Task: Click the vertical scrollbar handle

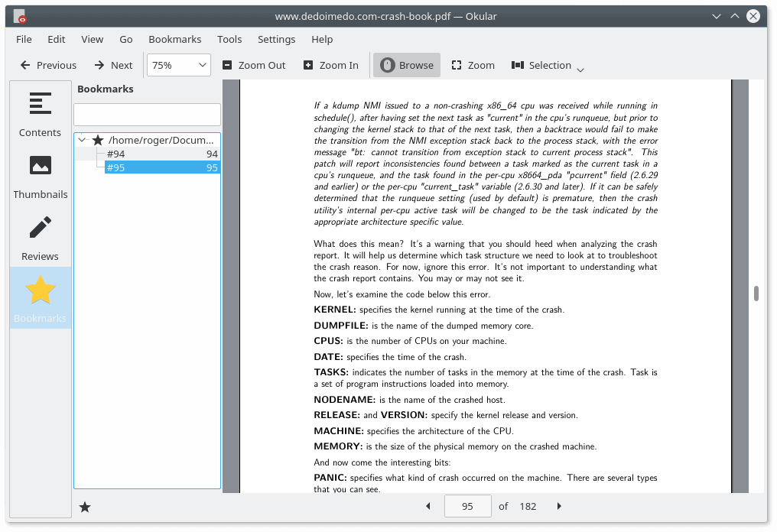Action: pyautogui.click(x=756, y=294)
